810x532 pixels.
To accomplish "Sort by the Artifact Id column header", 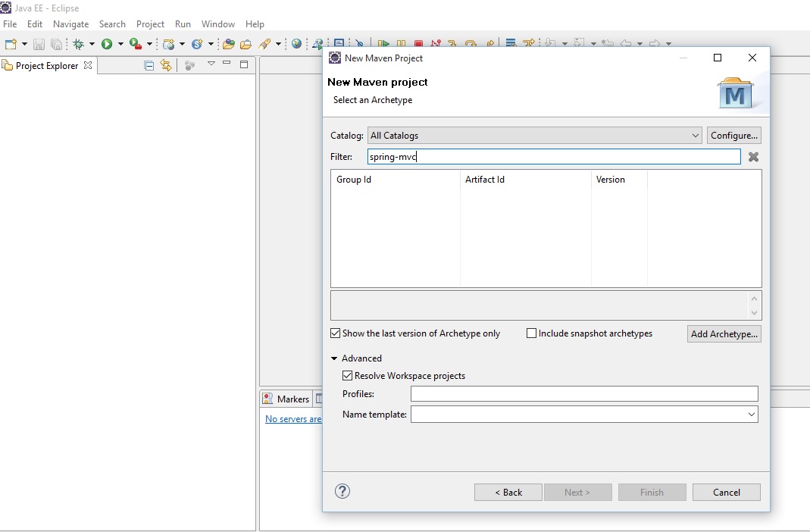I will 525,180.
